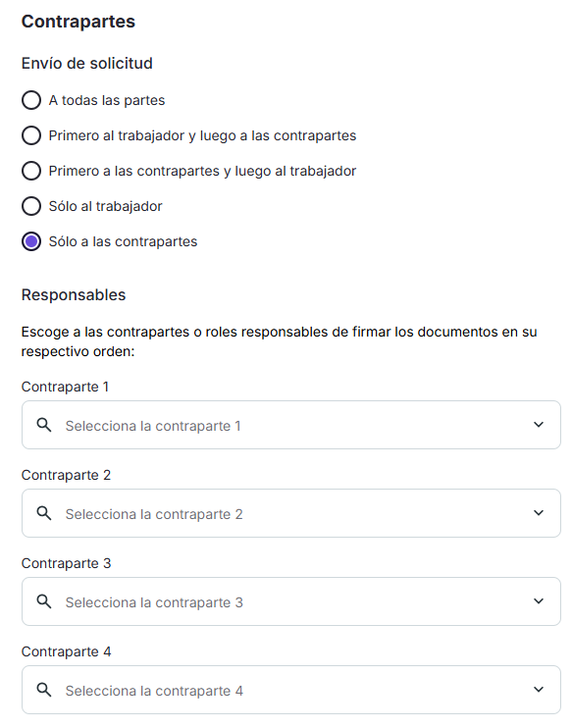The image size is (572, 728).
Task: Select 'Primero a las contrapartes y luego al trabajador'
Action: [31, 171]
